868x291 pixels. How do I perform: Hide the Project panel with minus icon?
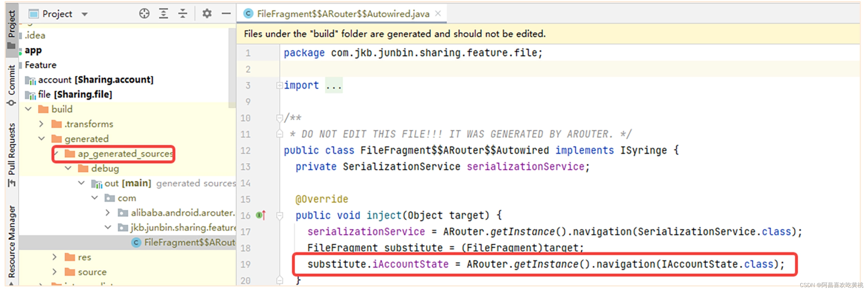point(226,14)
